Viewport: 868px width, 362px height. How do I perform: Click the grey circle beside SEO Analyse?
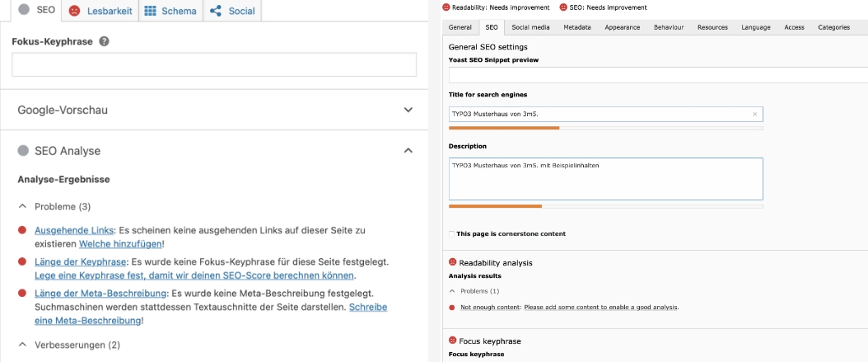point(23,151)
